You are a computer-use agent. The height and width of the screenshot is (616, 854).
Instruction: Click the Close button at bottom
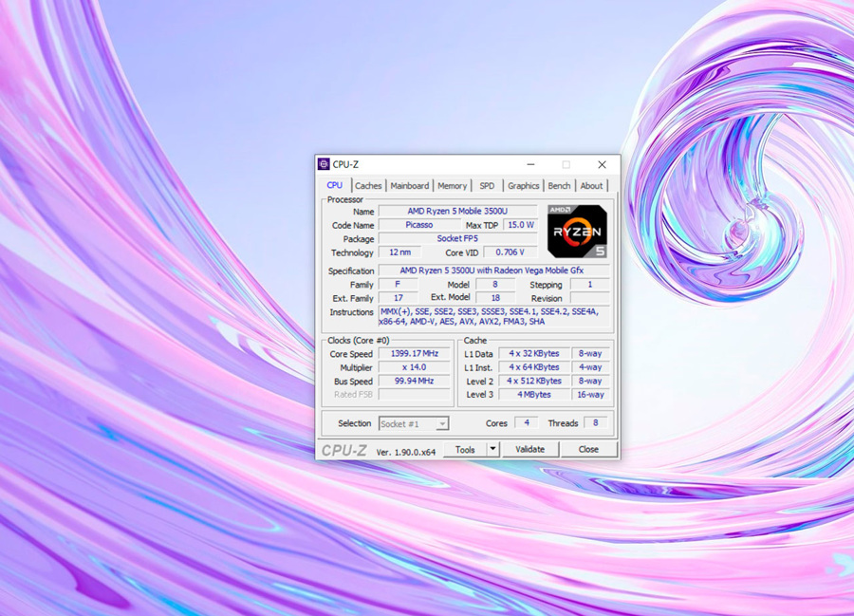tap(588, 449)
